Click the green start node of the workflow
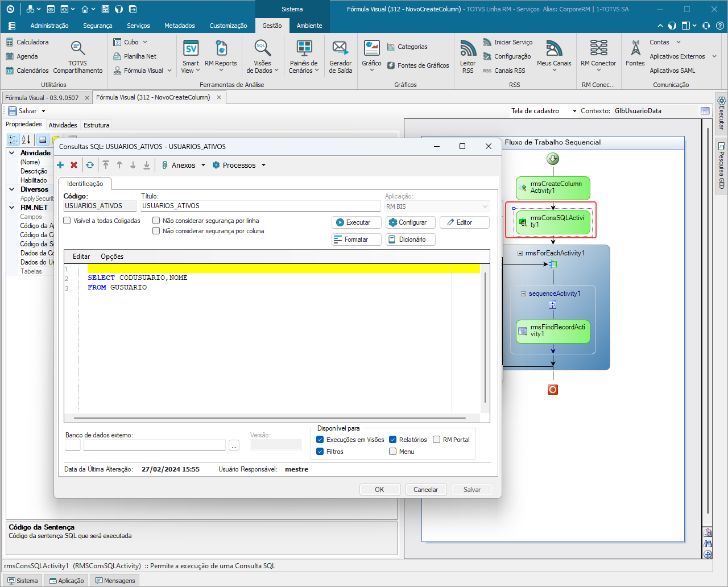This screenshot has width=728, height=587. pyautogui.click(x=553, y=159)
